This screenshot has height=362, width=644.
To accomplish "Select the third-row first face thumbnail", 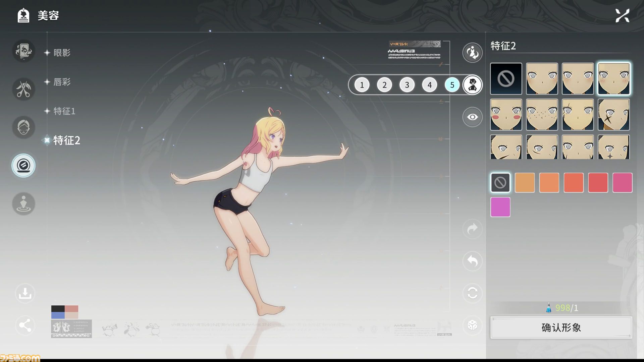I will point(506,147).
